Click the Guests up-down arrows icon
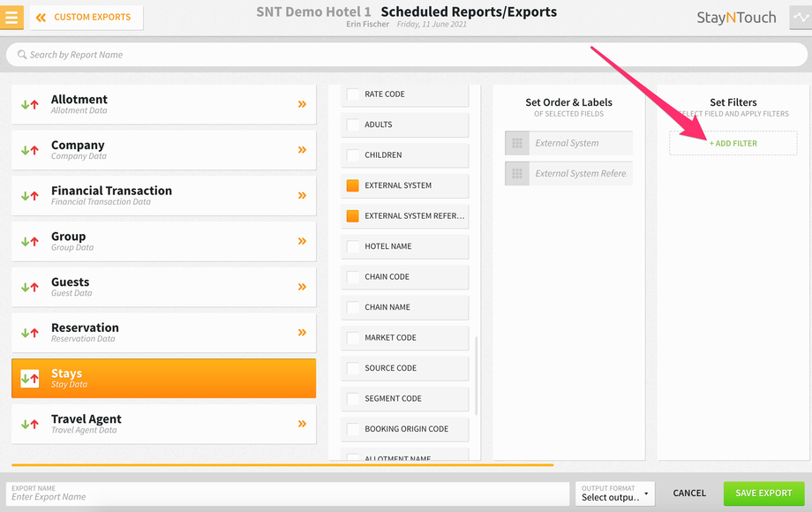Screen dimensions: 812x512 tap(29, 287)
